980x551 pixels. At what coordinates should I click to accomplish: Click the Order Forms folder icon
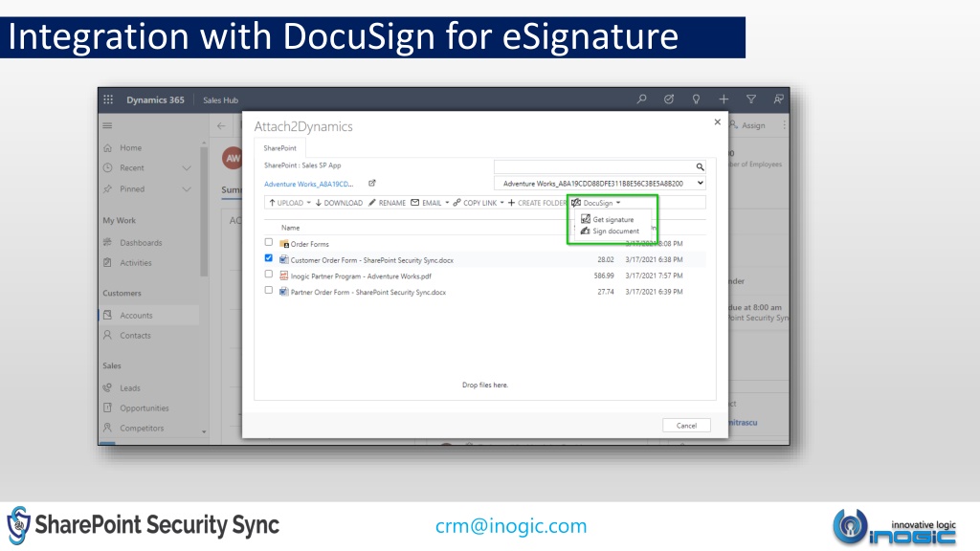click(x=283, y=244)
